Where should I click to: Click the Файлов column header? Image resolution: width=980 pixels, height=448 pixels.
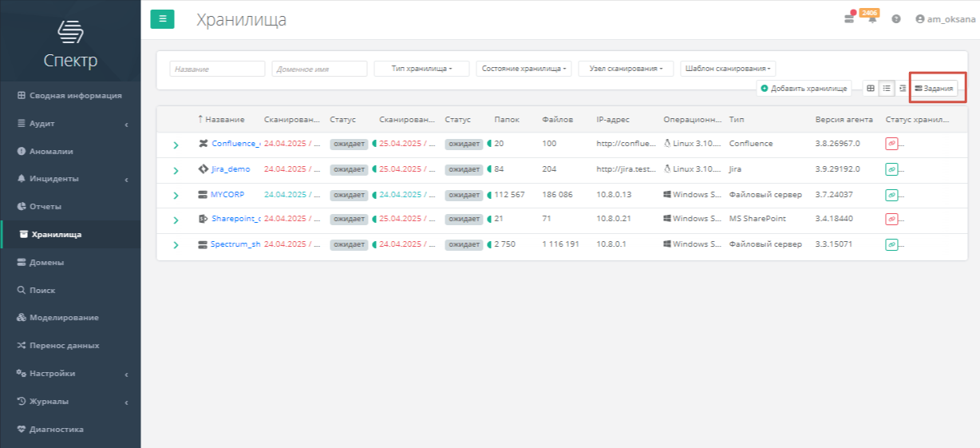coord(557,120)
